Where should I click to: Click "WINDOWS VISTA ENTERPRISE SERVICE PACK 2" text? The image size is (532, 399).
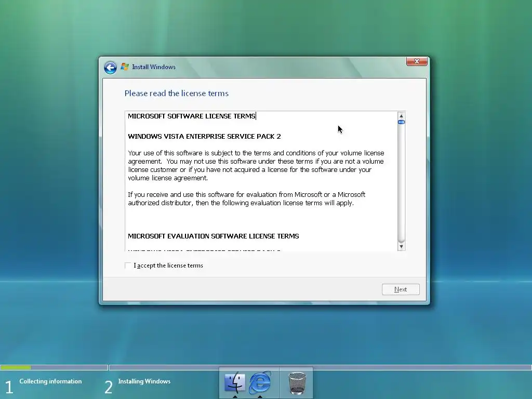point(204,137)
